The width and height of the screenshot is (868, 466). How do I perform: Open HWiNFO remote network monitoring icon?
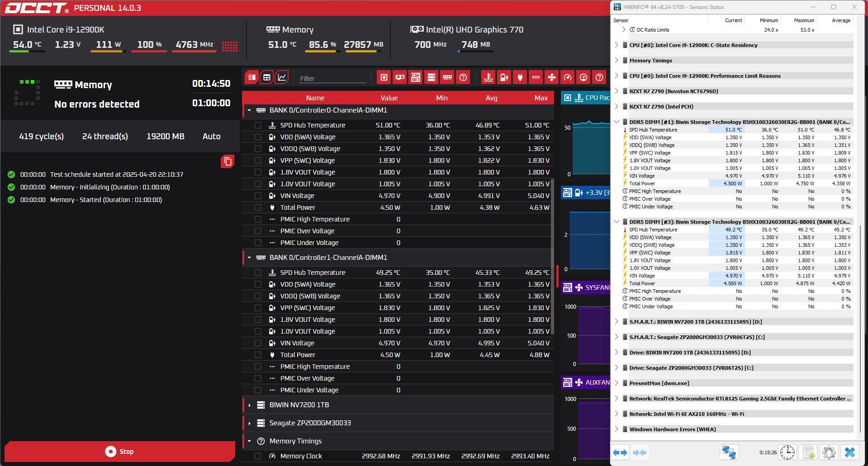(x=729, y=452)
